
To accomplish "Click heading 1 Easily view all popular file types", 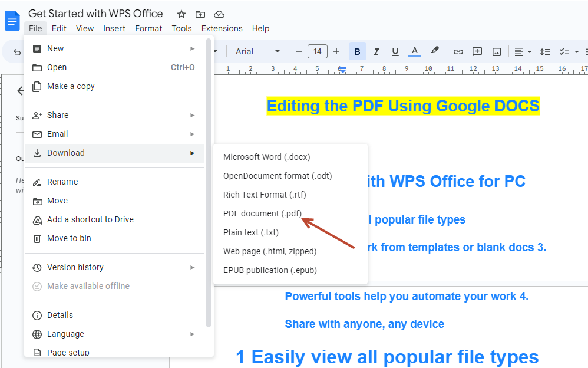I will [387, 357].
